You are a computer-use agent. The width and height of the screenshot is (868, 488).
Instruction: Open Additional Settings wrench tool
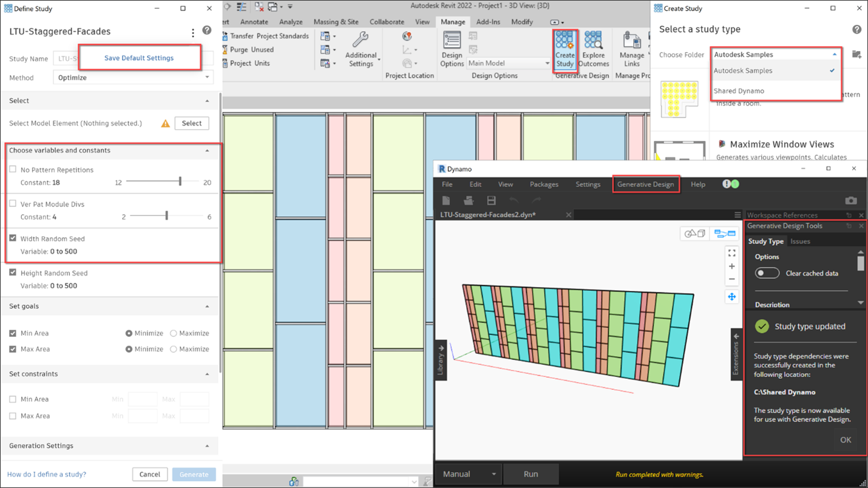[x=361, y=50]
